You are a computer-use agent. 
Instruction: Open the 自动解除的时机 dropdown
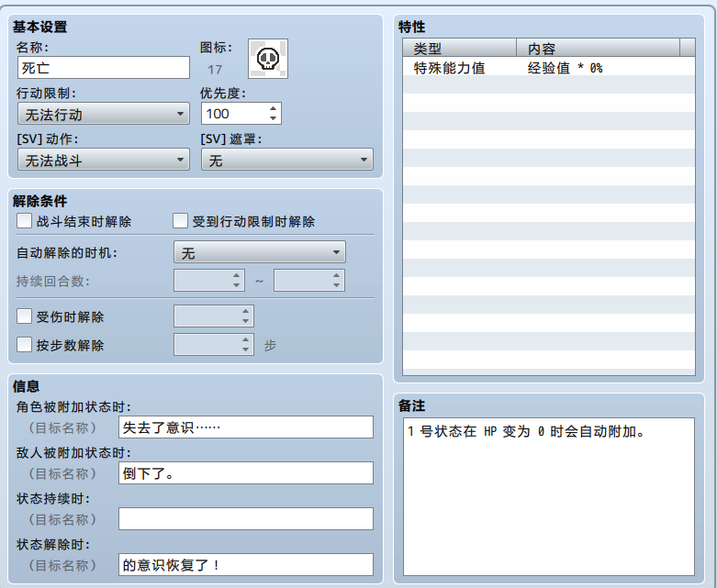coord(260,252)
